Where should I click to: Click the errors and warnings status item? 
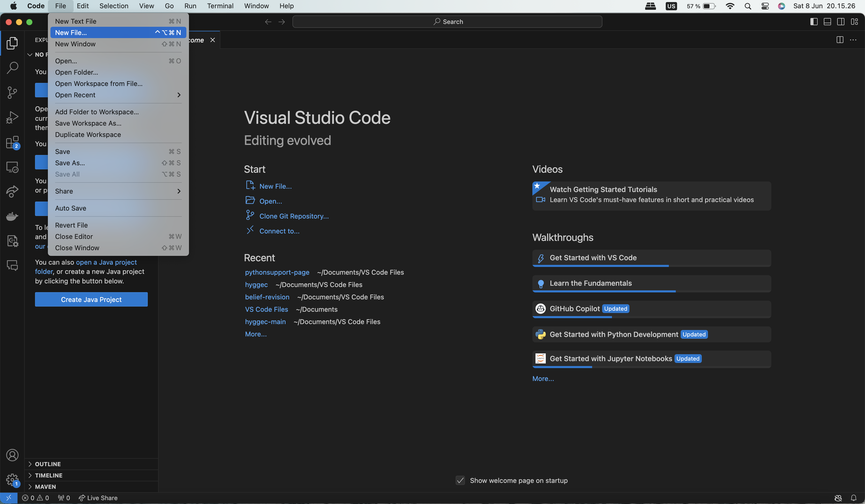point(35,498)
